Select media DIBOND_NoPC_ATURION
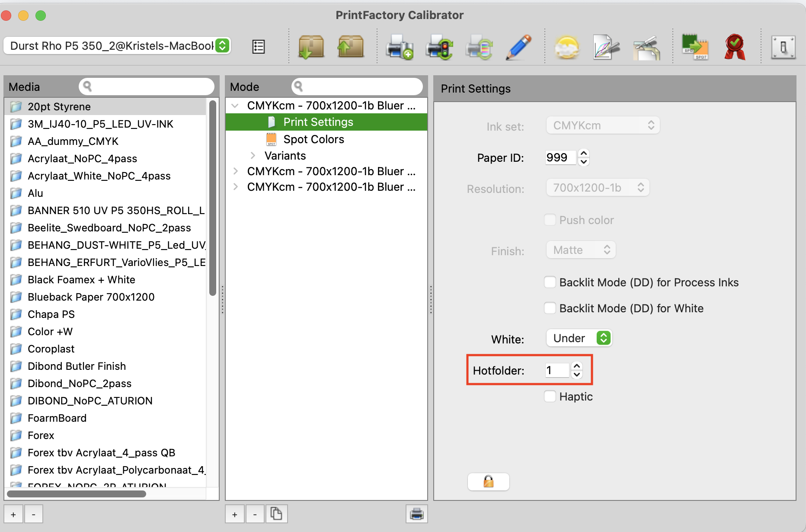Screen dimensions: 806x532 [x=105, y=401]
